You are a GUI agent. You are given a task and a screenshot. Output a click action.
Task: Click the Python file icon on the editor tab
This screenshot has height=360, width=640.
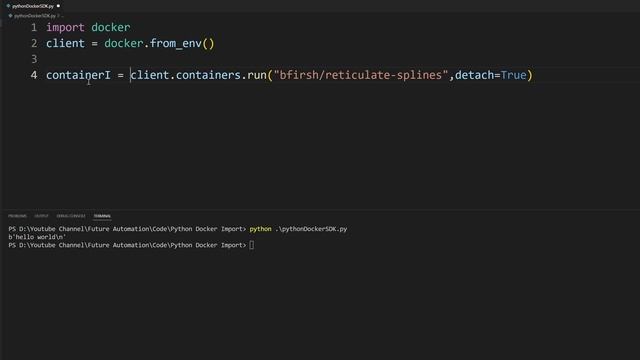click(x=8, y=6)
